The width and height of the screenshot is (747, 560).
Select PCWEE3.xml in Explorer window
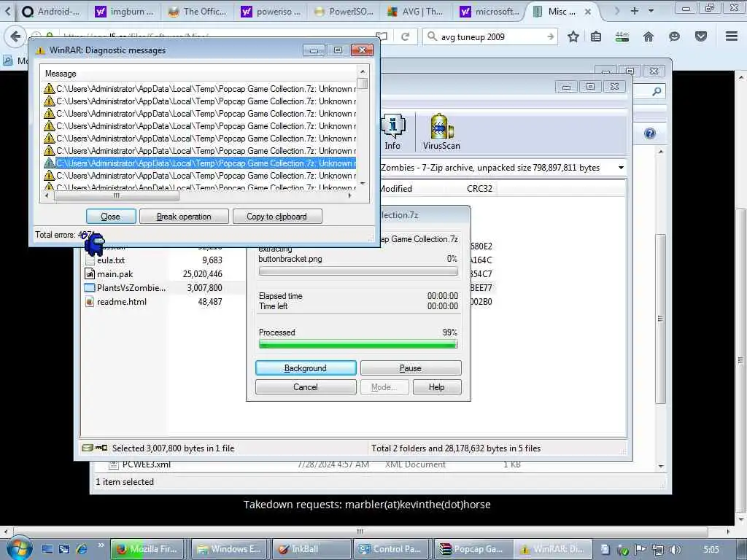(x=146, y=464)
